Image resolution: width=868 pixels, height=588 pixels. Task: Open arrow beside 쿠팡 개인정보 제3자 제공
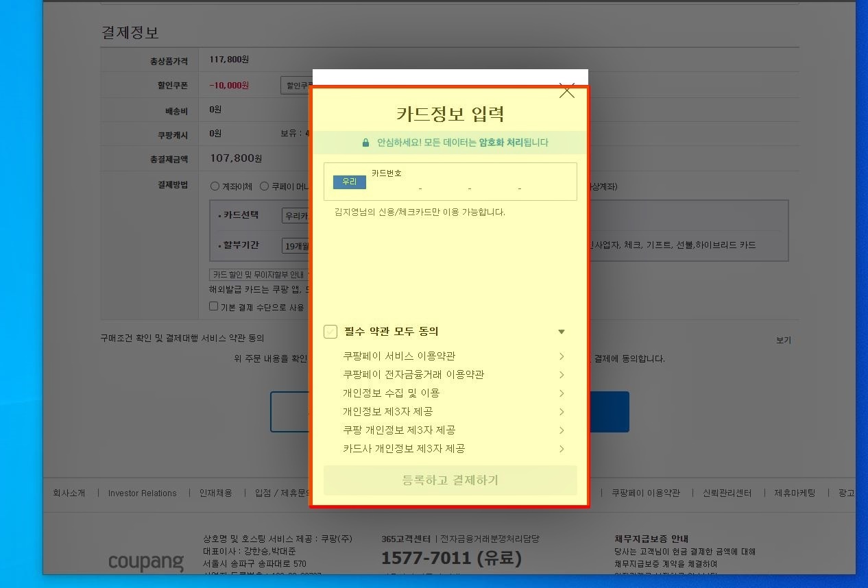562,430
